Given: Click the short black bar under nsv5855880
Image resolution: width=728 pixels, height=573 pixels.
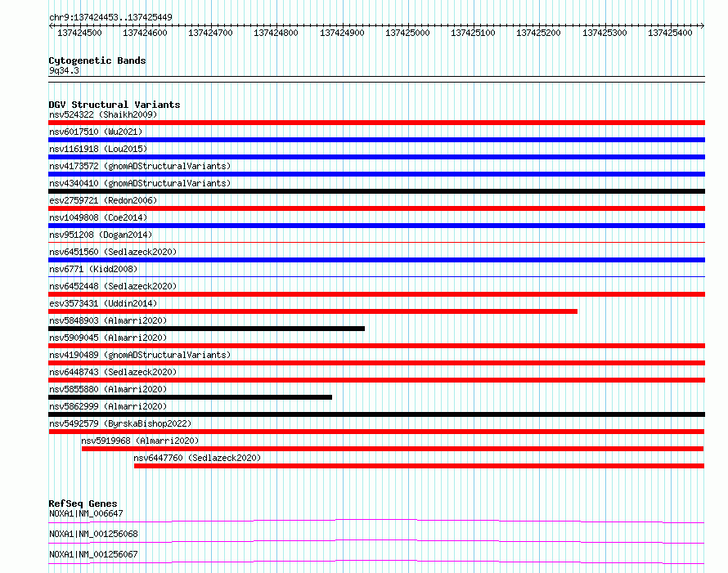Looking at the screenshot, I should pyautogui.click(x=191, y=397).
